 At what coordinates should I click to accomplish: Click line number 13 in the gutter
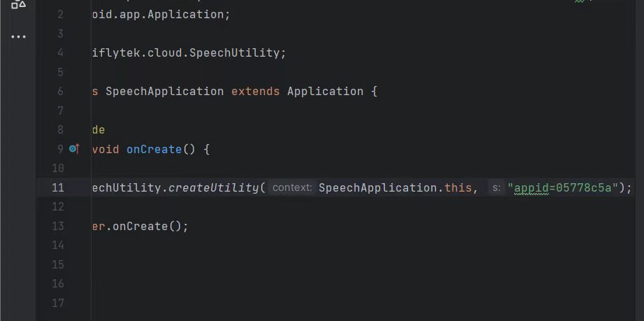[57, 226]
